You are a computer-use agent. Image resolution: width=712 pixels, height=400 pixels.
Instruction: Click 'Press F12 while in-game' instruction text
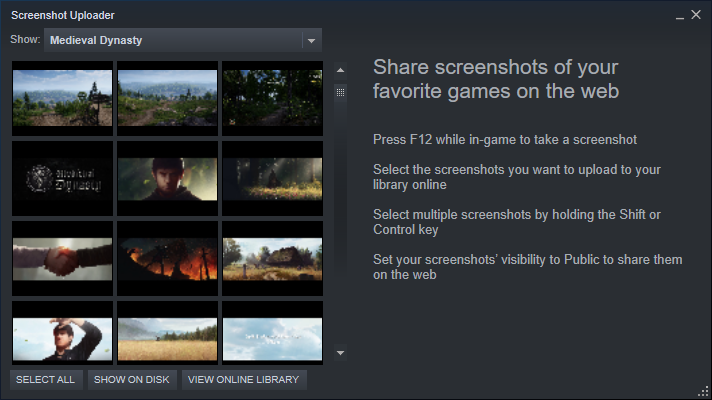(x=505, y=140)
